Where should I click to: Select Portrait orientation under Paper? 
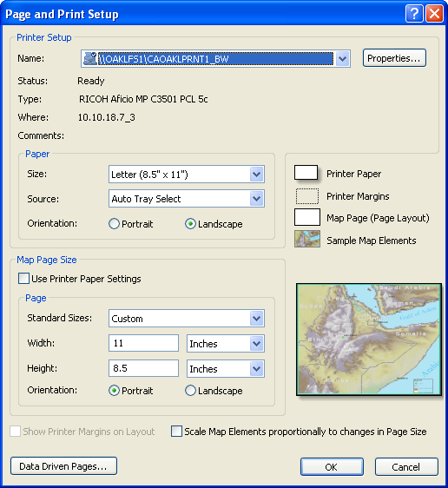pyautogui.click(x=115, y=224)
